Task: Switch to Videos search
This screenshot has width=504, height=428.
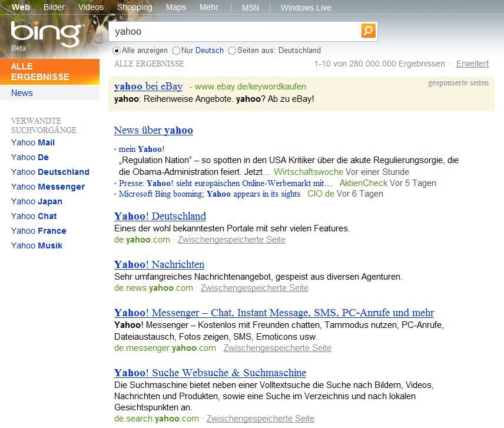Action: pos(91,7)
